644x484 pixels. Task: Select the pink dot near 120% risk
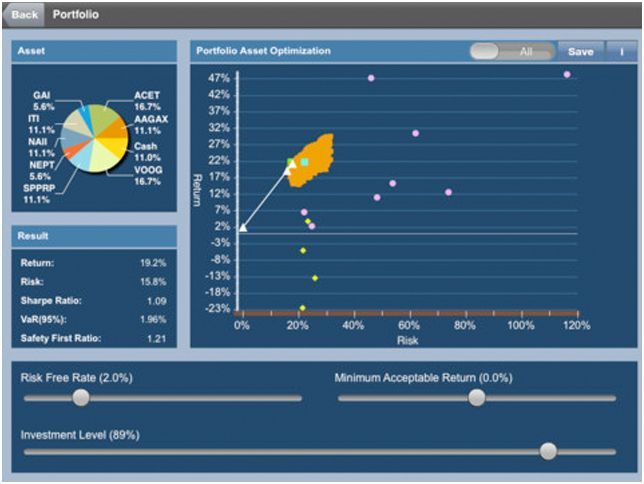567,74
